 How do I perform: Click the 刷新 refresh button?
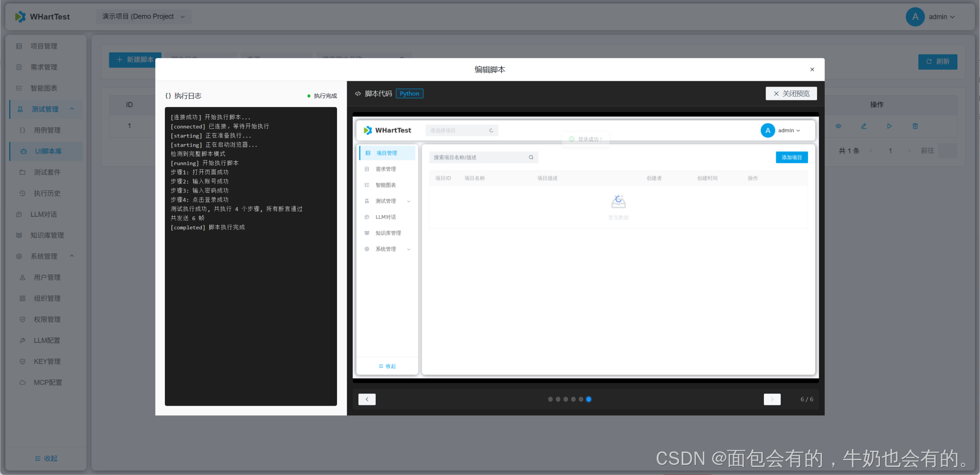[x=938, y=62]
